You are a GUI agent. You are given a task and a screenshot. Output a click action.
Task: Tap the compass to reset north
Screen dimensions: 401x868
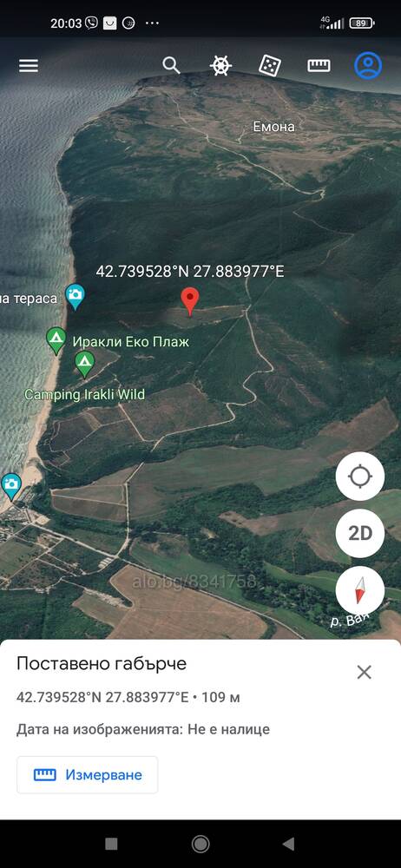[360, 590]
